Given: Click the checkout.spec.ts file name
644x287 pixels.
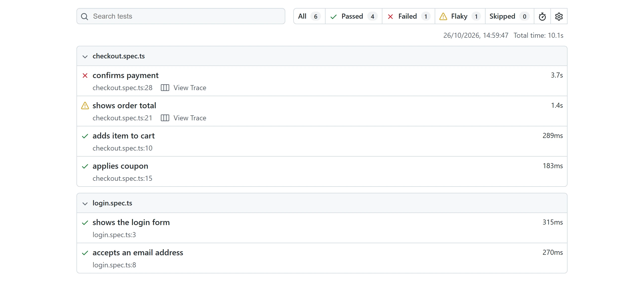Looking at the screenshot, I should click(x=119, y=56).
